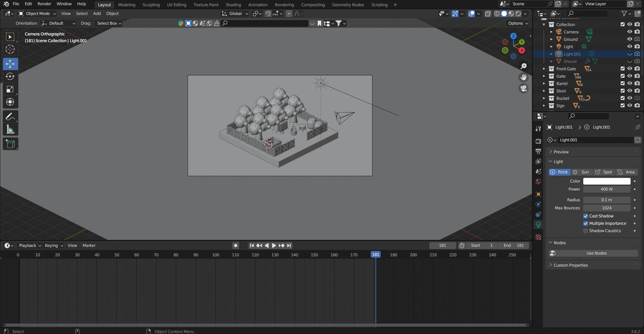Open Global transform orientation dropdown
644x334 pixels.
coord(235,14)
